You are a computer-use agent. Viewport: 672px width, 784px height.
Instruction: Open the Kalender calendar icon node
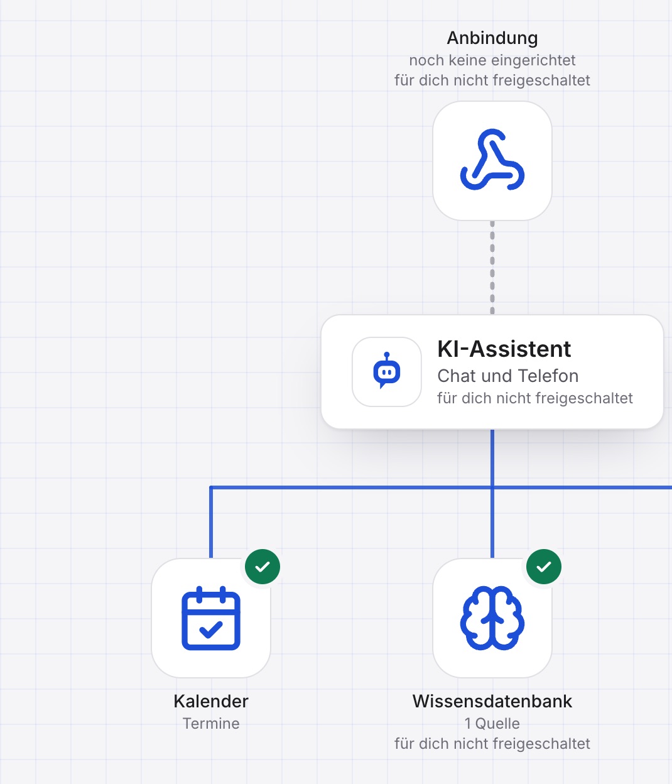click(211, 618)
